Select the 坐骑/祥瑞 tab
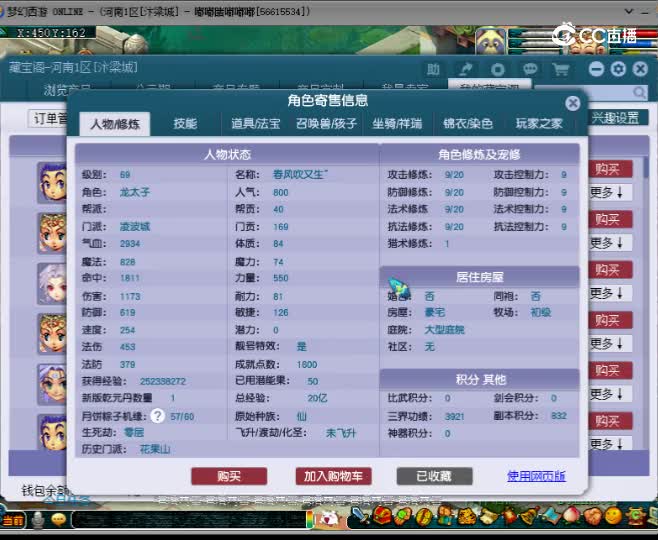658x540 pixels. coord(397,123)
